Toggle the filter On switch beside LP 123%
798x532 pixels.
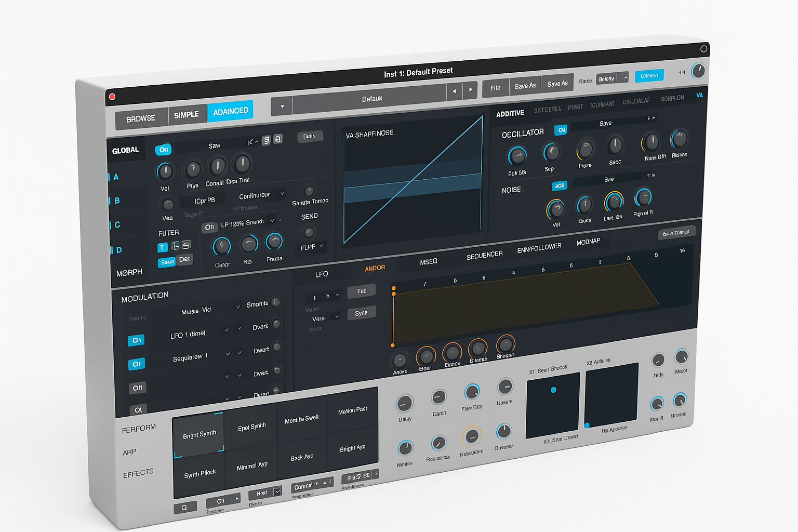coord(209,228)
